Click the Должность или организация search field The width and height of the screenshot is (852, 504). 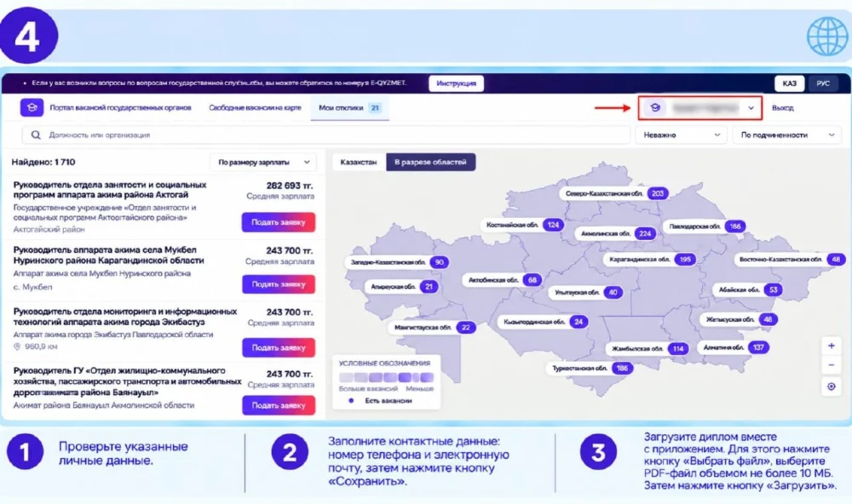point(326,135)
